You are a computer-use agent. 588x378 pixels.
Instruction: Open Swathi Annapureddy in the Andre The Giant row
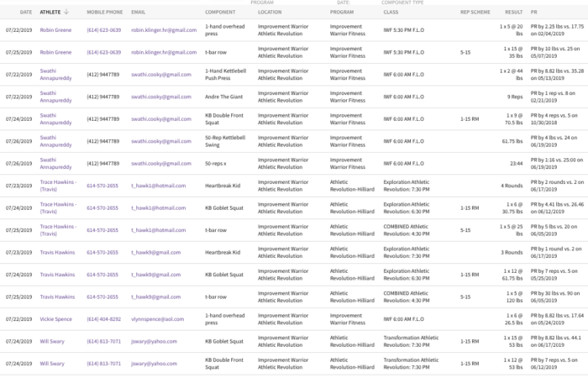tap(55, 97)
